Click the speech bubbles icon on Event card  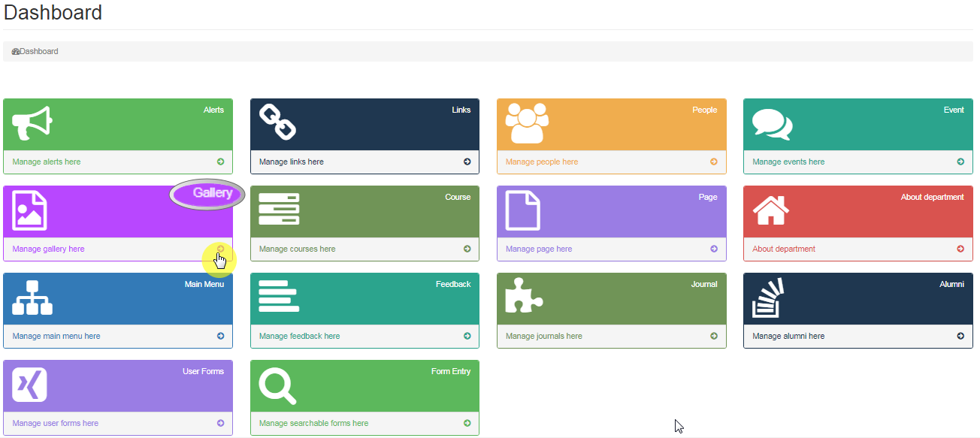point(773,125)
